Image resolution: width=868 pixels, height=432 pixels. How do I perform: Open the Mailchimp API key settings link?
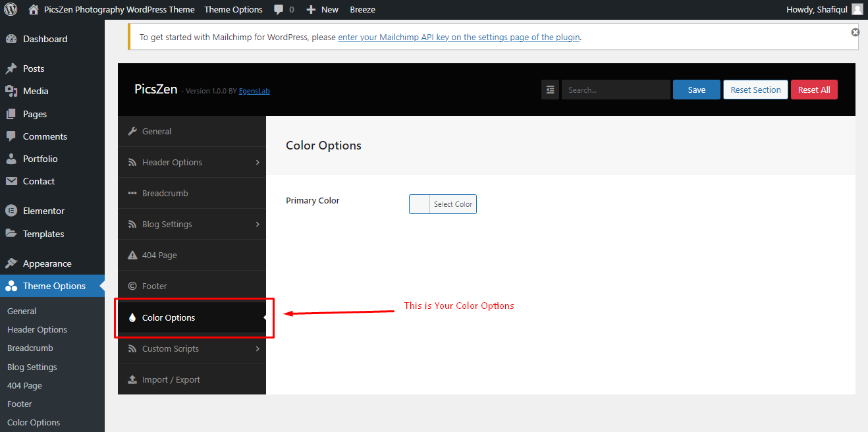[459, 38]
